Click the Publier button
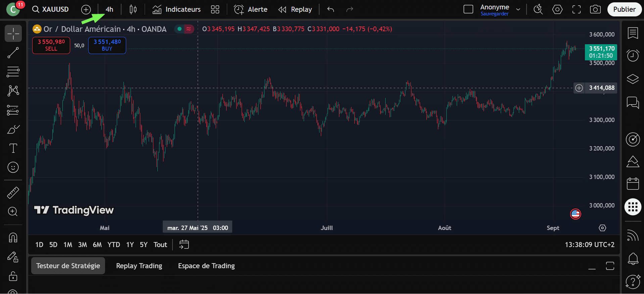644x294 pixels. click(624, 9)
